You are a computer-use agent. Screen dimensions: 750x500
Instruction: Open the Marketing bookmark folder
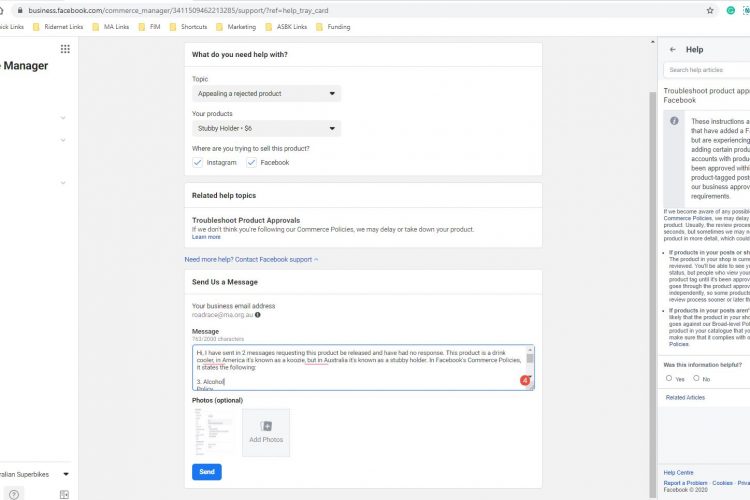(236, 27)
